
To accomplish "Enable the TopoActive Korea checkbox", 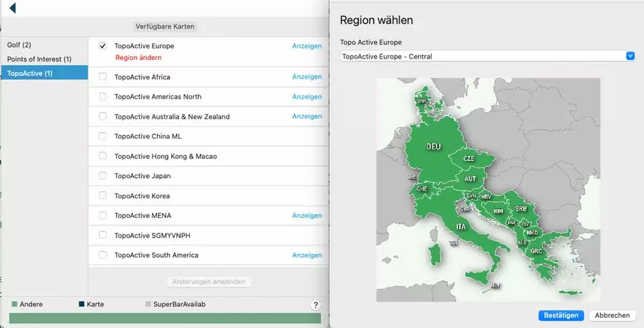I will coord(102,195).
